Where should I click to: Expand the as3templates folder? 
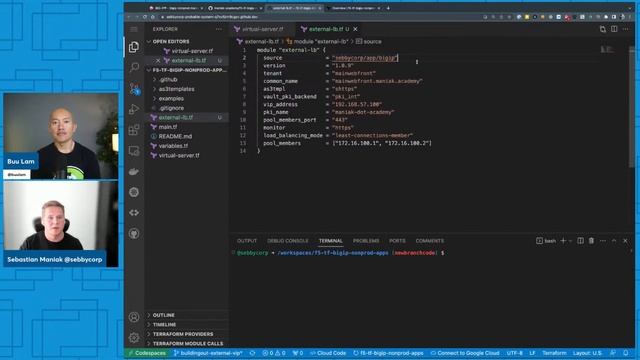[176, 89]
